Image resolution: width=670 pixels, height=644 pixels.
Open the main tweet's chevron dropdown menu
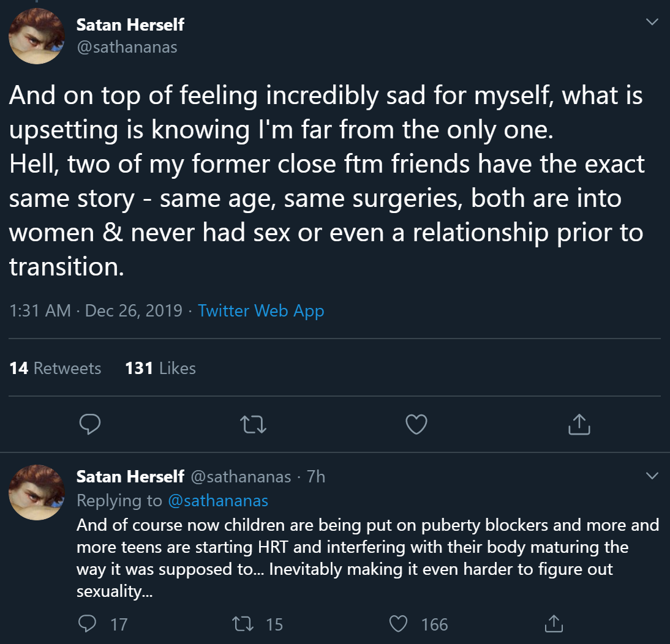[652, 22]
